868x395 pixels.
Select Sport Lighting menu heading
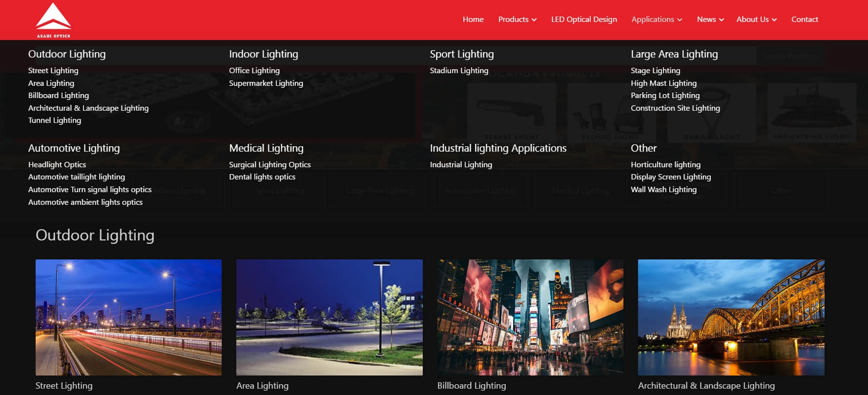click(x=462, y=54)
